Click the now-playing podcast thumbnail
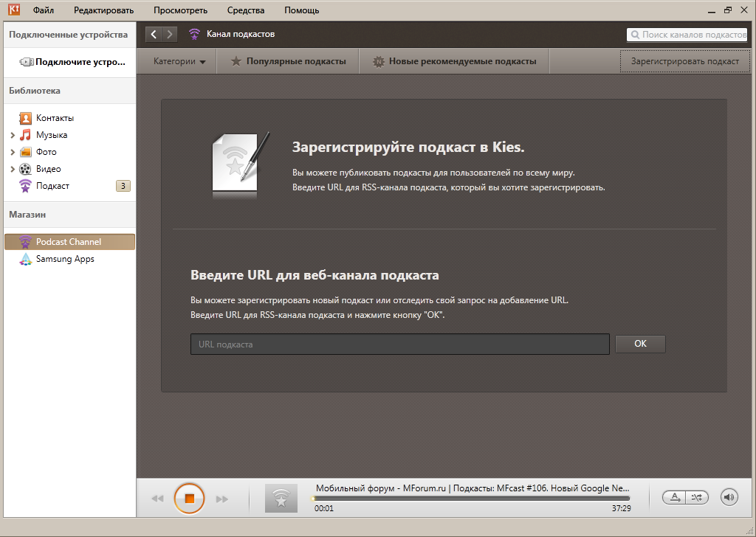This screenshot has height=537, width=756. click(x=281, y=499)
